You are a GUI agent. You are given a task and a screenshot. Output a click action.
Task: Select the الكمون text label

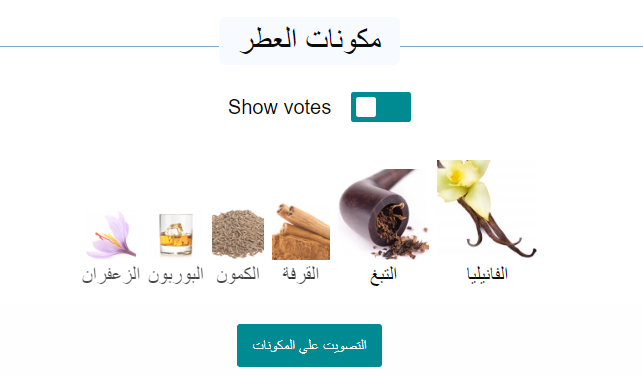[238, 274]
